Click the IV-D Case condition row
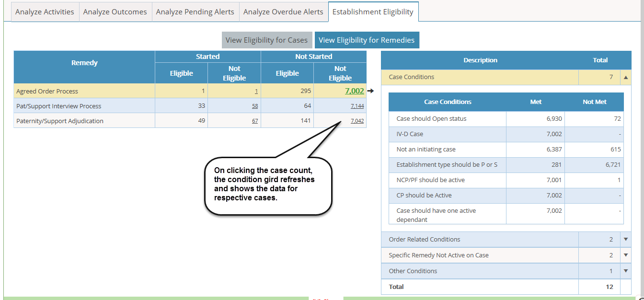Viewport: 644px width, 300px height. click(x=506, y=134)
